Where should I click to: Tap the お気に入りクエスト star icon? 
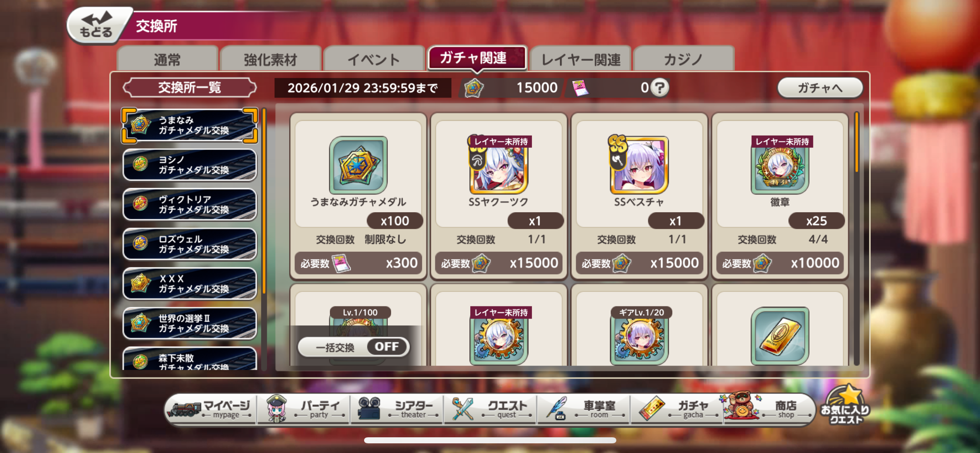click(846, 405)
